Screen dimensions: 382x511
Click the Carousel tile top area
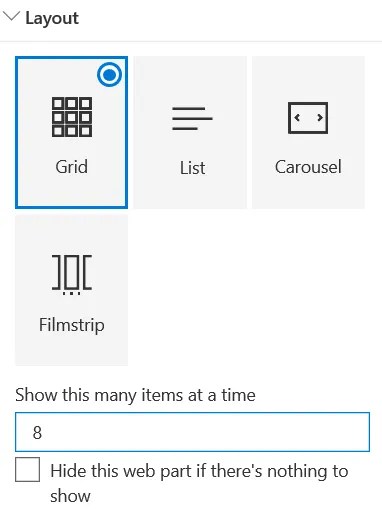tap(308, 78)
